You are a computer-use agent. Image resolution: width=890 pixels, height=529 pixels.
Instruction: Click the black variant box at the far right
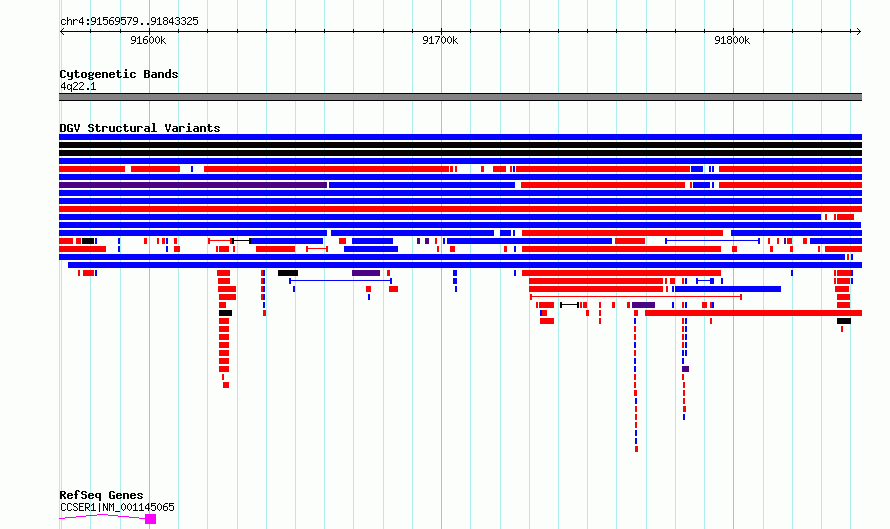click(844, 321)
